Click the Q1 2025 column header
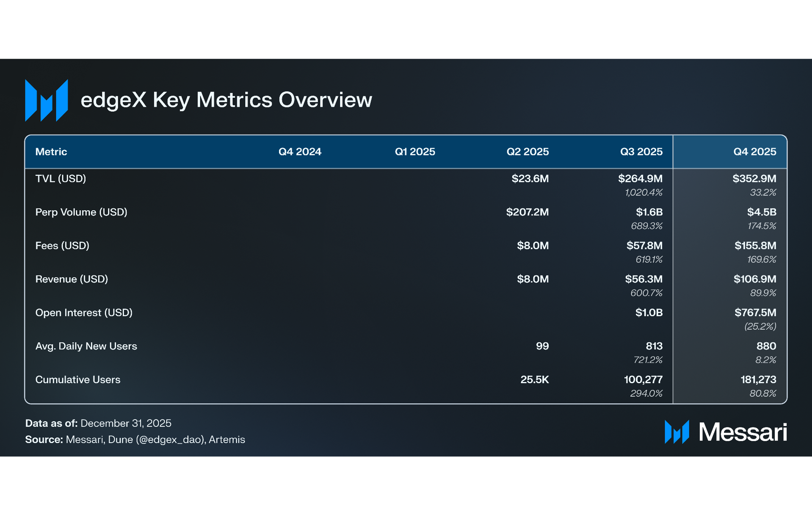Image resolution: width=812 pixels, height=515 pixels. point(415,152)
